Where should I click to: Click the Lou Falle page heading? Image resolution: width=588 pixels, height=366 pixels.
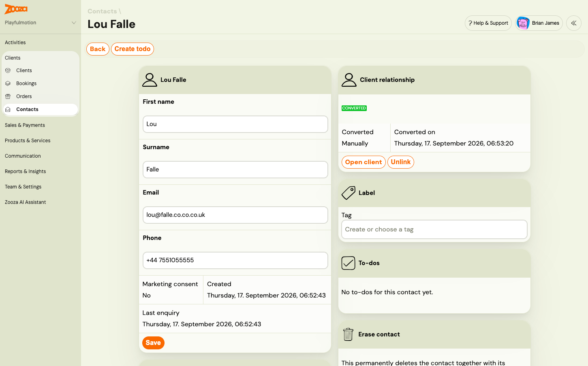pyautogui.click(x=111, y=24)
